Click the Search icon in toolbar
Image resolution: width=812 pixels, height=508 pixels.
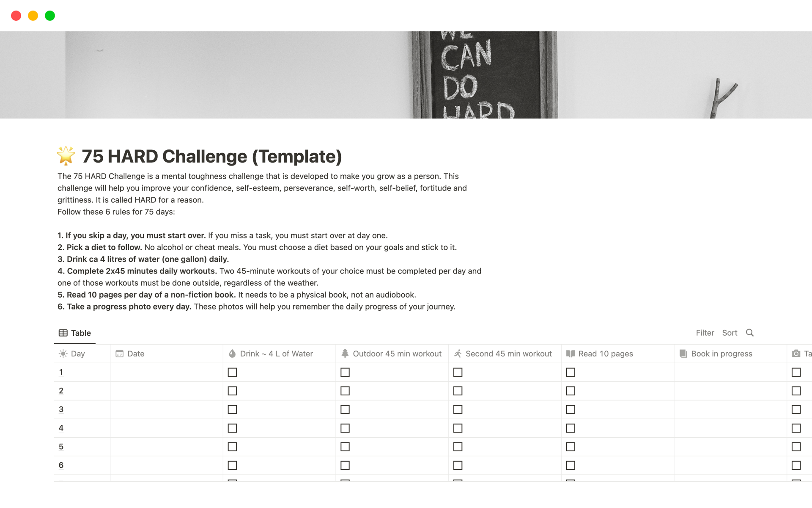pyautogui.click(x=750, y=332)
